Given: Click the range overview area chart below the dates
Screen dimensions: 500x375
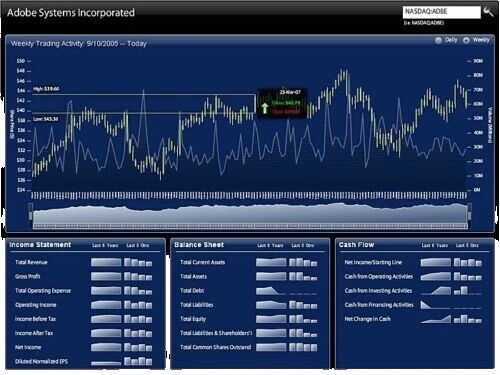Looking at the screenshot, I should point(250,215).
